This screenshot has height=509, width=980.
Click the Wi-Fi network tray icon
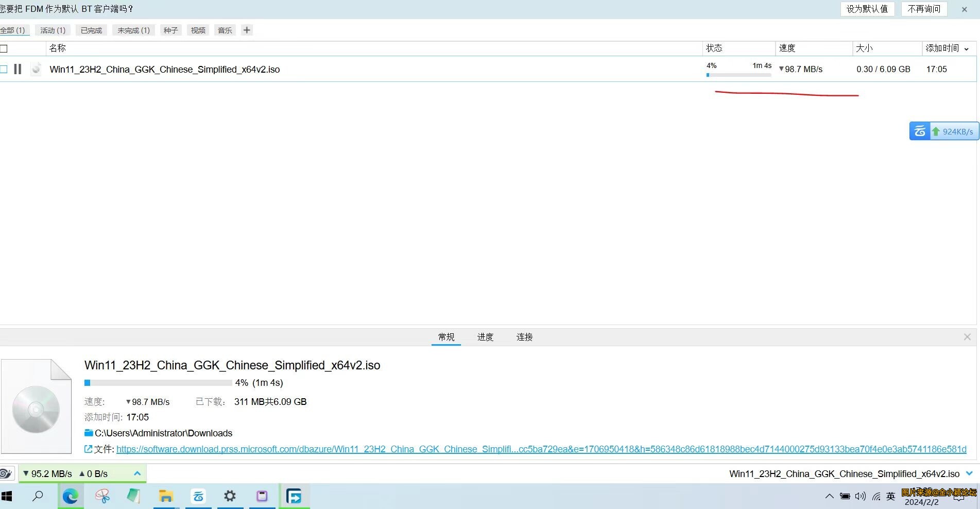(876, 496)
